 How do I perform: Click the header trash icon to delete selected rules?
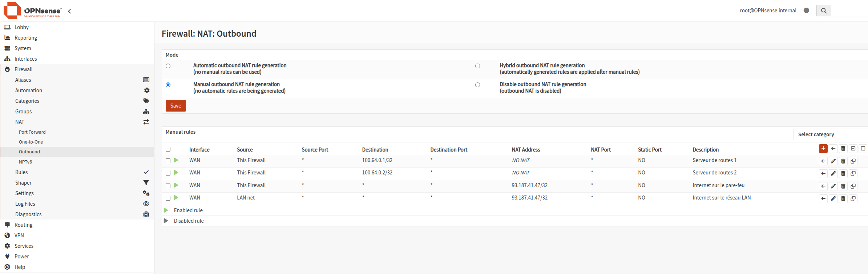click(843, 148)
